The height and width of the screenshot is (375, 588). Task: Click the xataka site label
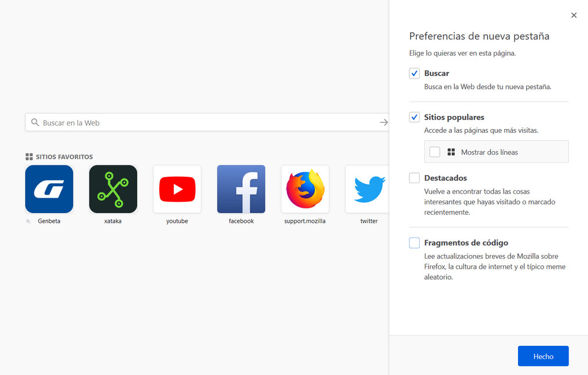[113, 221]
